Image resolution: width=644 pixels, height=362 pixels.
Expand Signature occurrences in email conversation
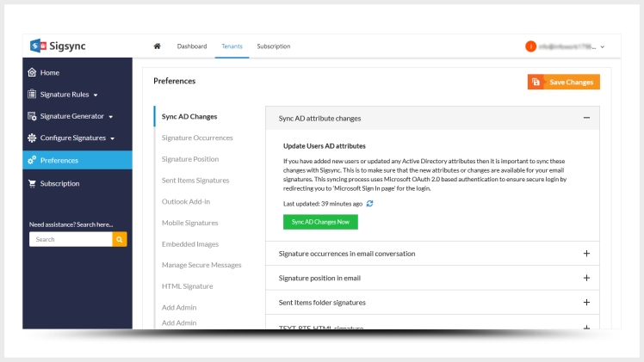click(x=585, y=254)
